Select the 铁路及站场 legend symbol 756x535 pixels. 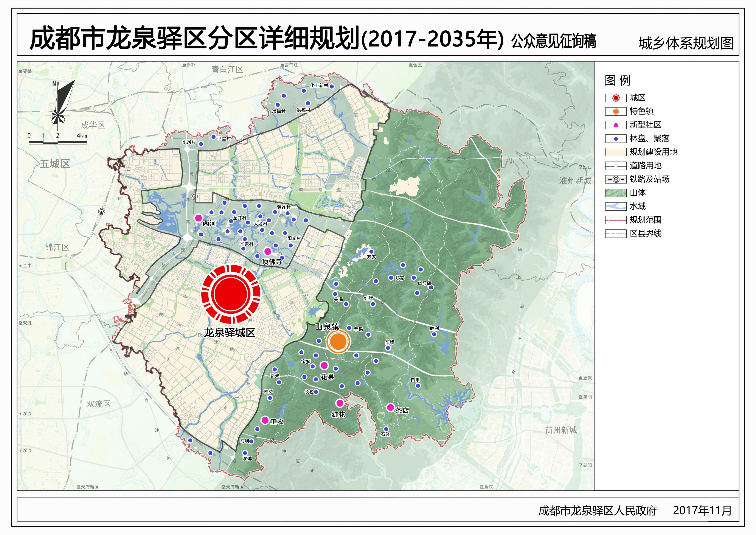click(616, 180)
